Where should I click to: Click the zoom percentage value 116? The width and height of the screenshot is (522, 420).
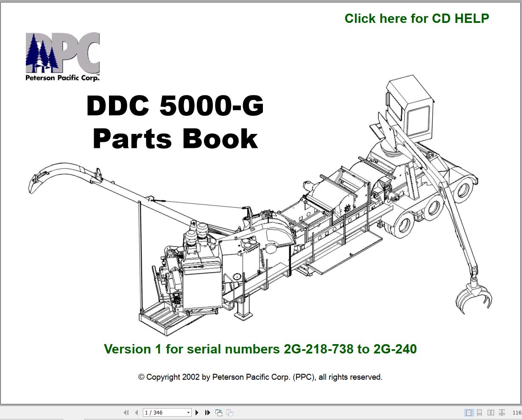pos(517,412)
